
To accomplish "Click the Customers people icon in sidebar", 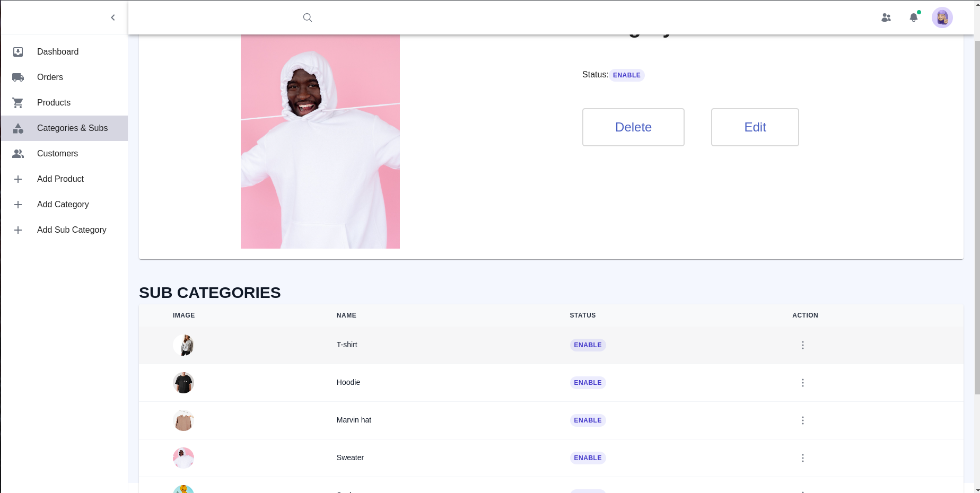I will (18, 154).
